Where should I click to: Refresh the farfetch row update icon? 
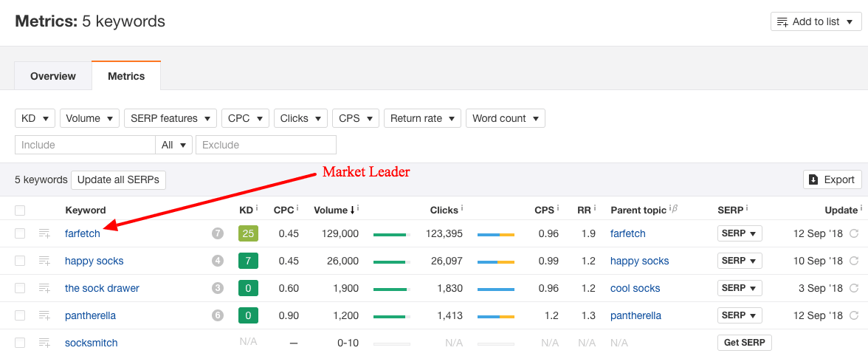(854, 233)
